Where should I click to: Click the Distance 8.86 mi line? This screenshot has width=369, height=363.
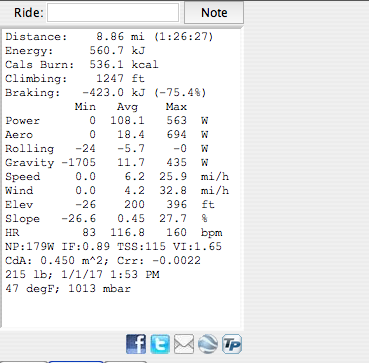point(109,36)
